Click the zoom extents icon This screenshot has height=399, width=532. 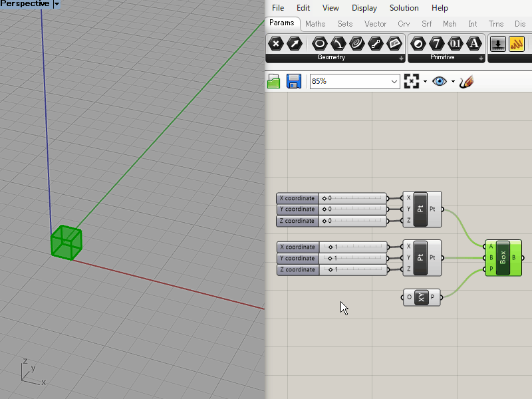[x=412, y=81]
